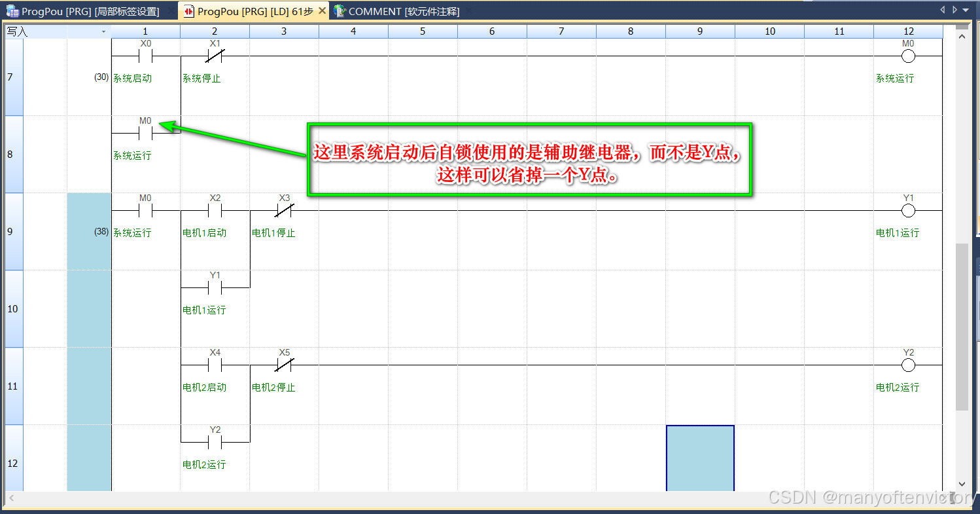Click the vertical scrollbar down arrow
The height and width of the screenshot is (514, 980).
962,484
